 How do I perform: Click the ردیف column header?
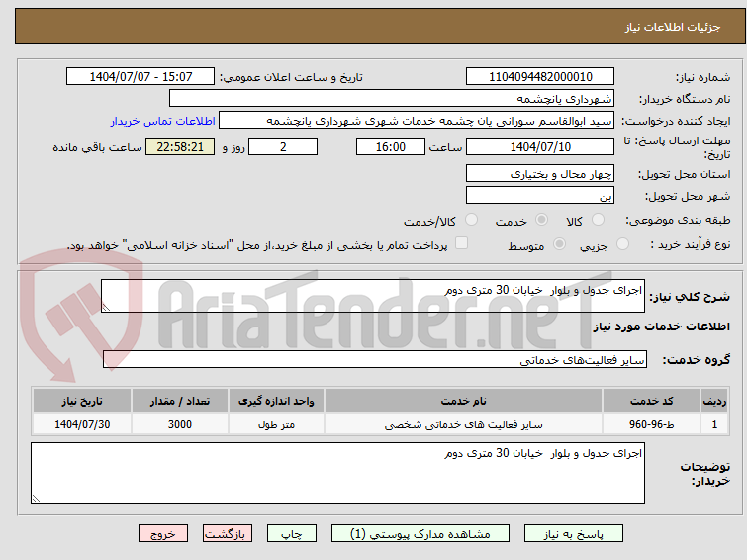(714, 401)
